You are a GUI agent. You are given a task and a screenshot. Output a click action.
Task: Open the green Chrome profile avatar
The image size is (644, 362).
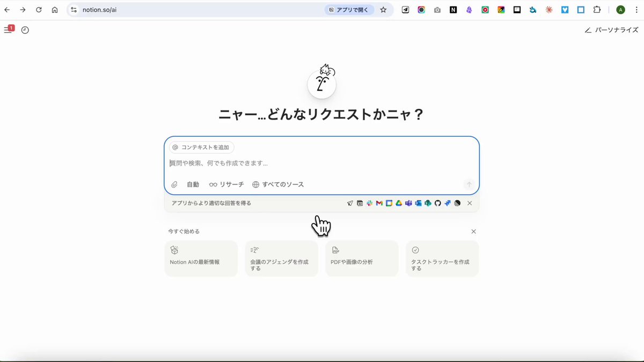(620, 10)
